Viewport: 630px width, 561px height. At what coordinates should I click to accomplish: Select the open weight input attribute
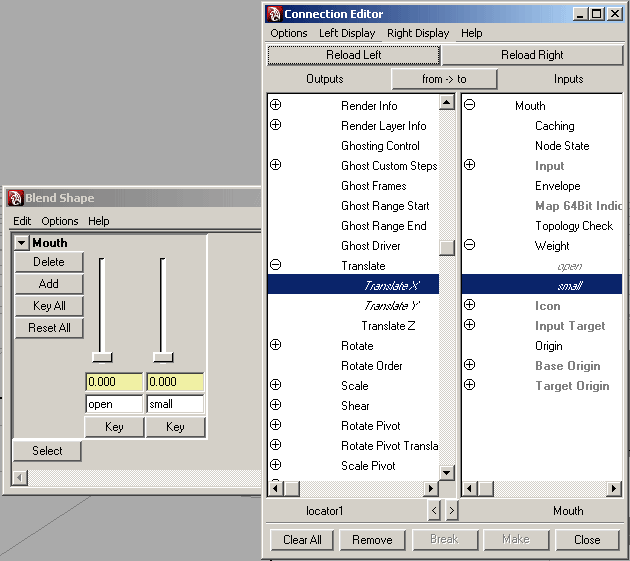569,266
